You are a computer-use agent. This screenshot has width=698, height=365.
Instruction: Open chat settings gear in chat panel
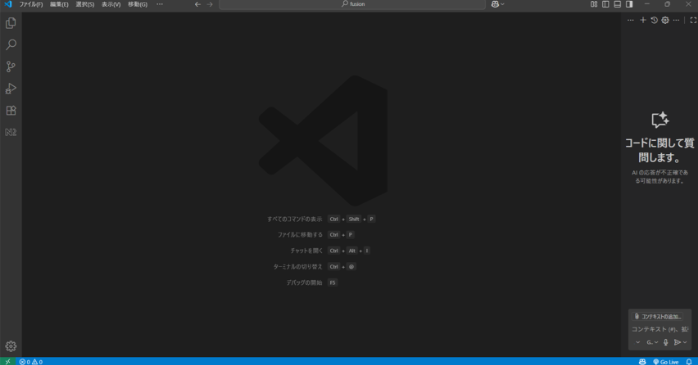[x=665, y=20]
